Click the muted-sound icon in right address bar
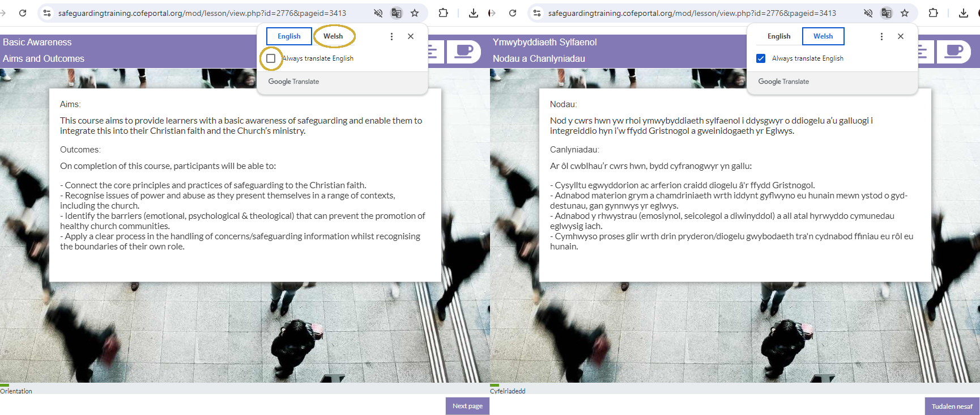 868,12
